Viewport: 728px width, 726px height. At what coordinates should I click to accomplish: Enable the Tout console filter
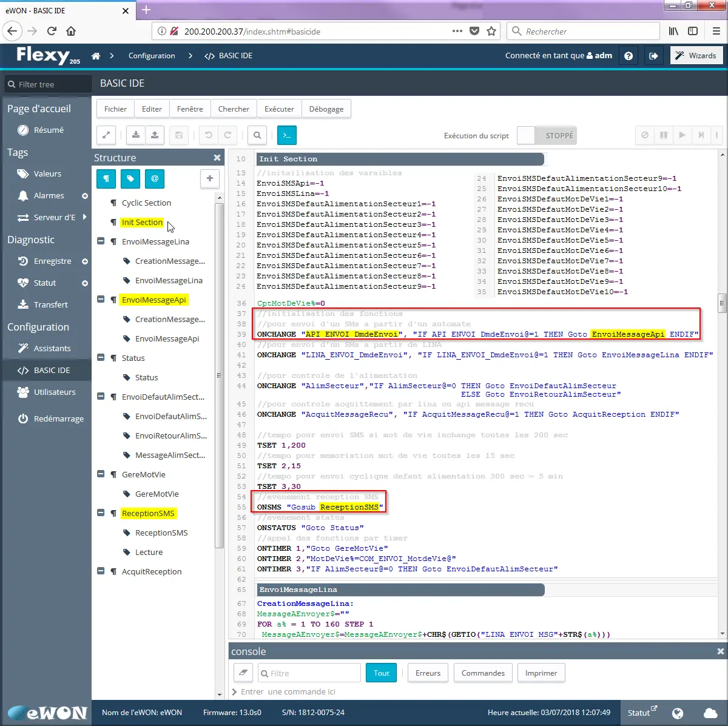(381, 673)
